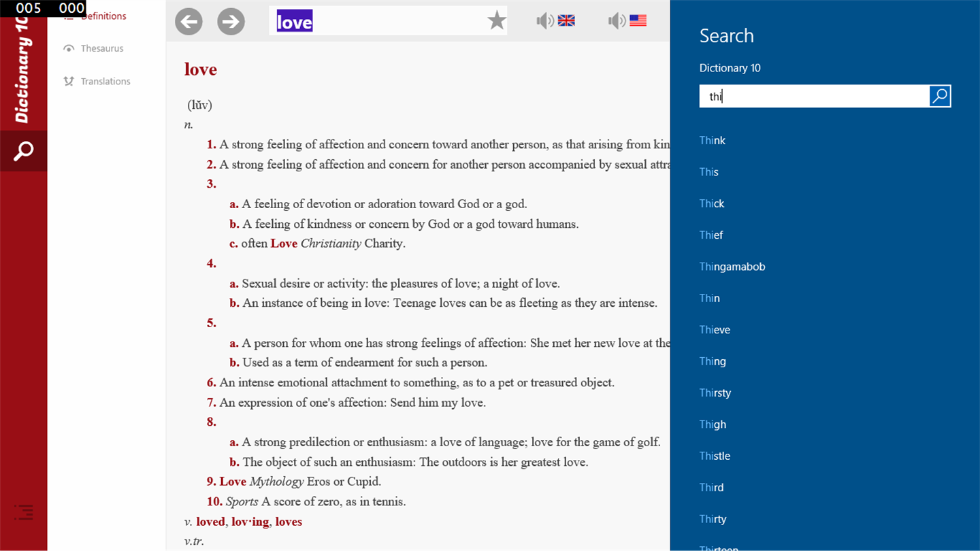The image size is (980, 551).
Task: Switch to Thesaurus section
Action: (x=102, y=48)
